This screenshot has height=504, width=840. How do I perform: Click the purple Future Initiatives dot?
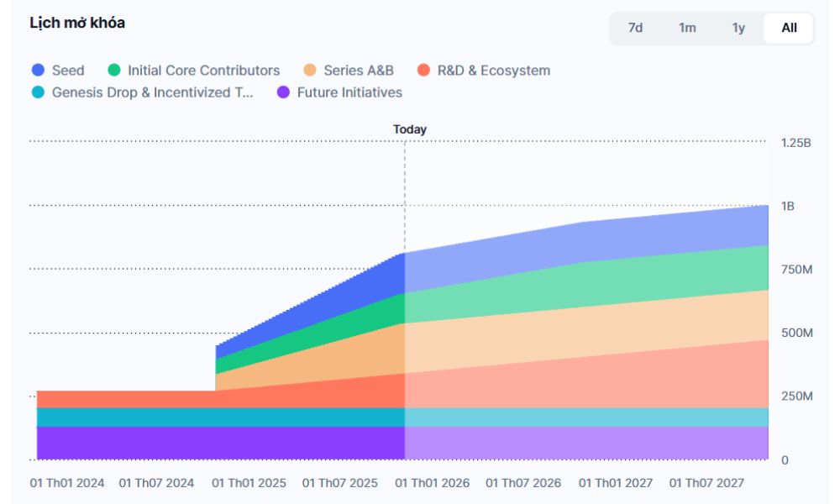point(283,92)
